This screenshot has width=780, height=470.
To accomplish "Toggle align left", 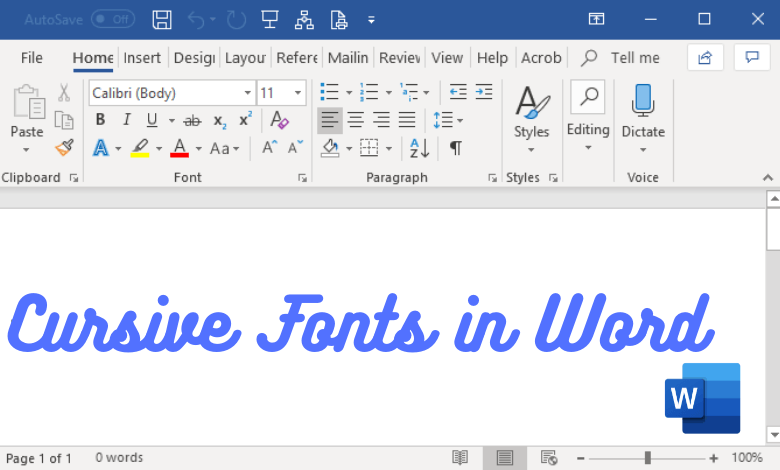I will coord(330,120).
